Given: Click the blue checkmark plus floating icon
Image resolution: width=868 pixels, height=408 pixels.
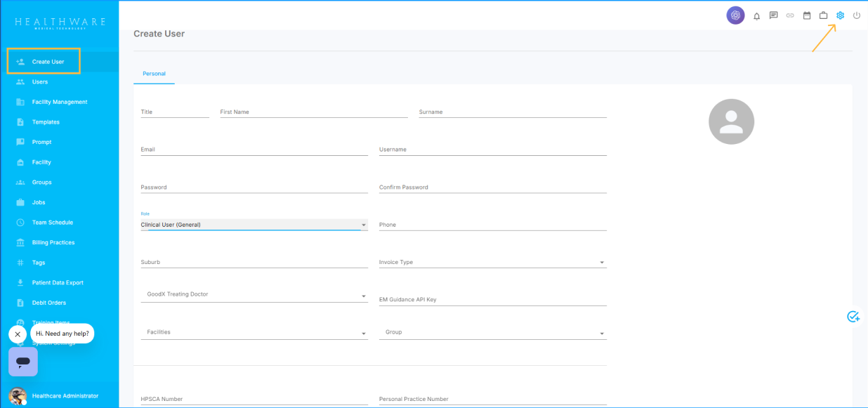Looking at the screenshot, I should (x=853, y=317).
